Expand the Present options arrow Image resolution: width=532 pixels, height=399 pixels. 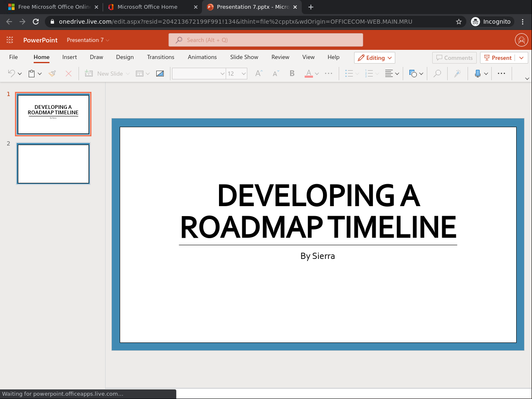(x=522, y=58)
